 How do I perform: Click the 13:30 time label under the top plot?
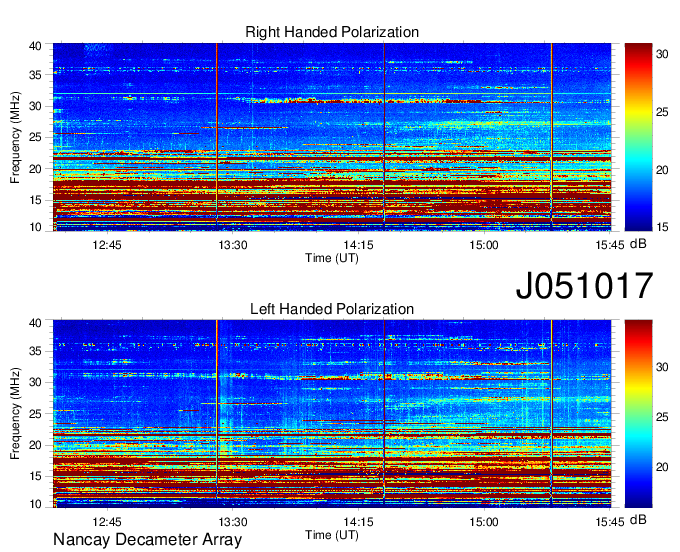pos(232,245)
